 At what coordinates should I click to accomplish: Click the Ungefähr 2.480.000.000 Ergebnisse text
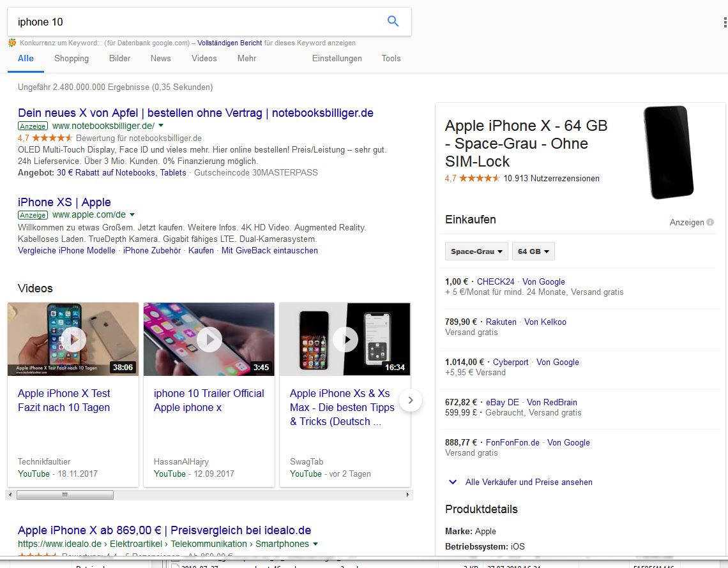115,87
